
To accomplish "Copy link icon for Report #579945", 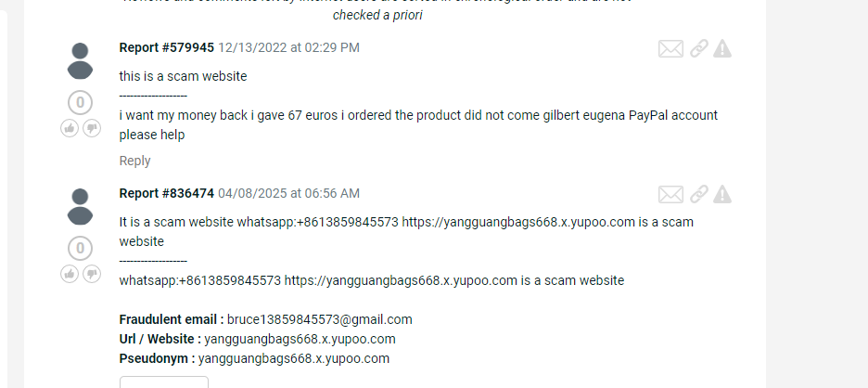I will (x=698, y=49).
